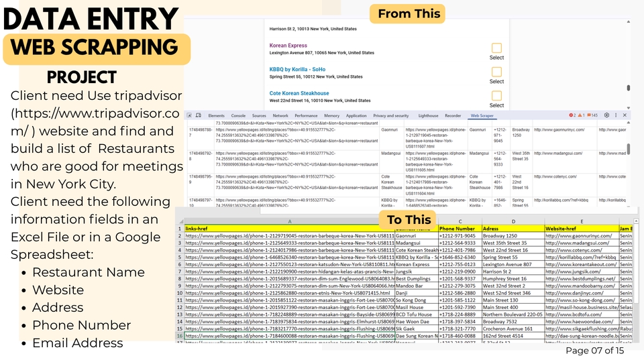This screenshot has width=644, height=362.
Task: Go to the Performance tab
Action: 306,116
